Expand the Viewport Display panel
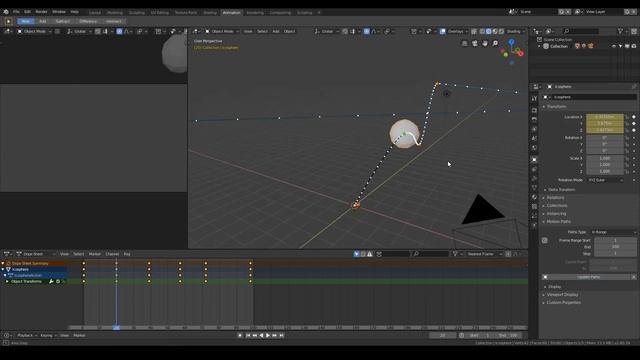The image size is (640, 360). point(561,295)
